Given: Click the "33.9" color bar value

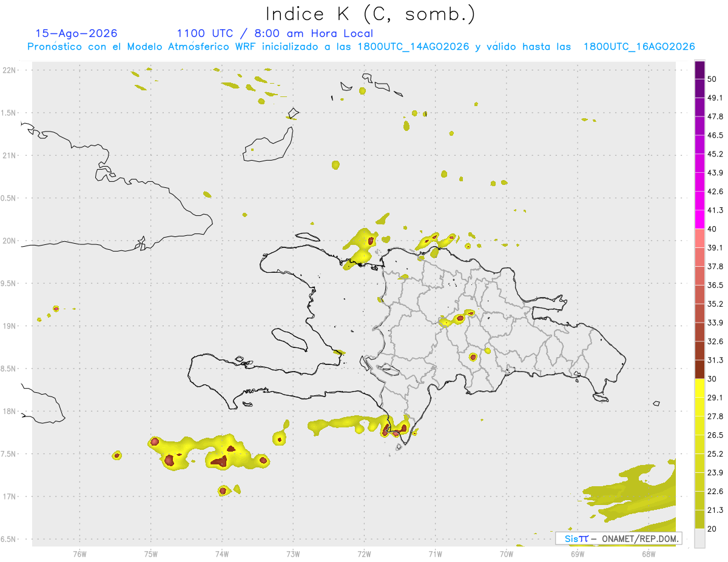Looking at the screenshot, I should (x=715, y=323).
